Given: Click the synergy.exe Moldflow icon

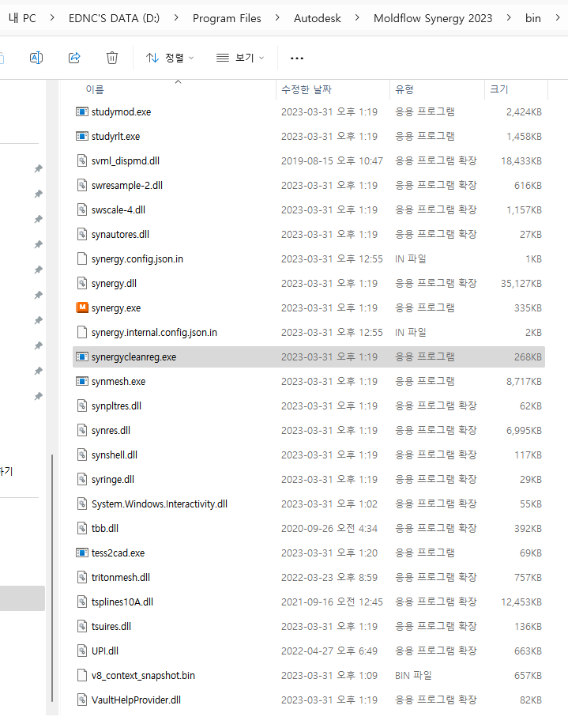Looking at the screenshot, I should coord(81,307).
